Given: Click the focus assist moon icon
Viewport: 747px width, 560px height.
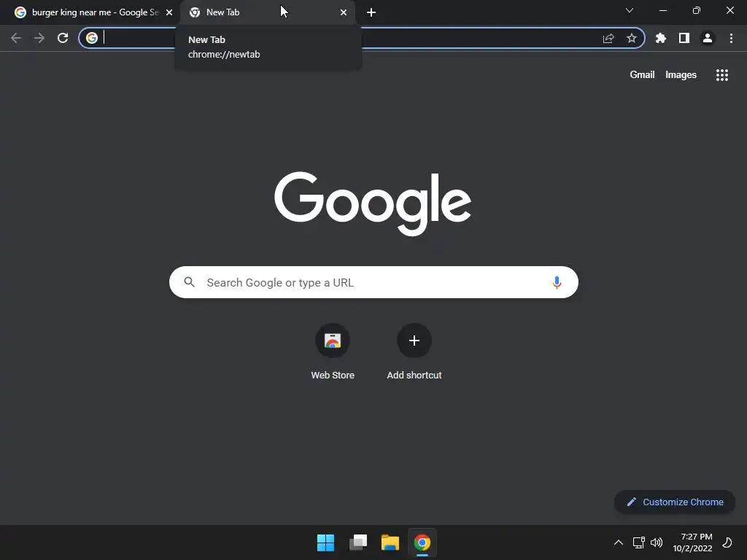Looking at the screenshot, I should 727,542.
